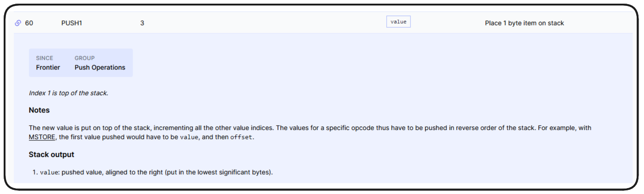The image size is (644, 194).
Task: Click 'For example, with' before the MSTORE link
Action: point(571,128)
